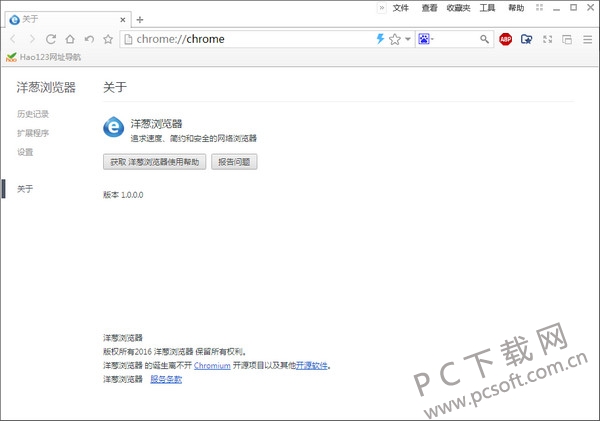Click the window restore toolbar icon
This screenshot has width=600, height=421.
point(567,39)
